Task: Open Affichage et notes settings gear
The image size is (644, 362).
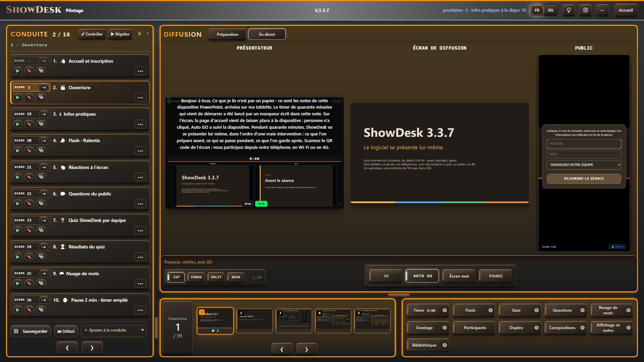Action: [629, 328]
